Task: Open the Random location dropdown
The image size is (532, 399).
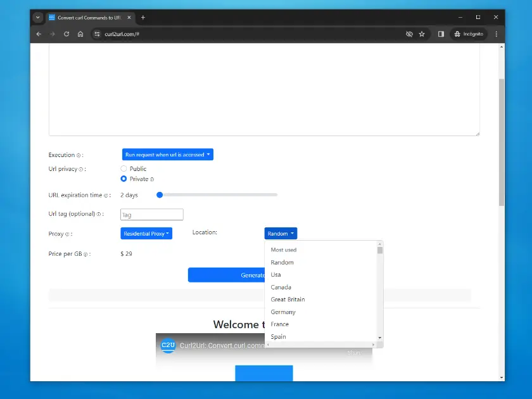Action: coord(280,233)
